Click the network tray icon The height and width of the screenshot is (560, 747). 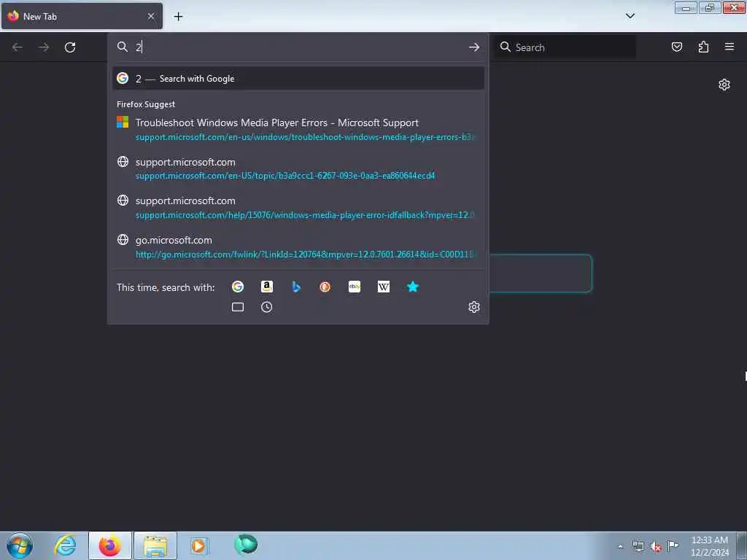(x=638, y=547)
